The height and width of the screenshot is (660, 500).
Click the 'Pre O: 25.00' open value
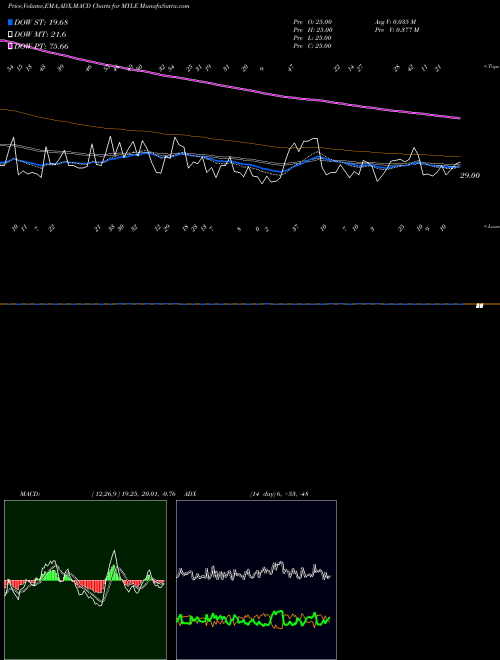coord(313,22)
